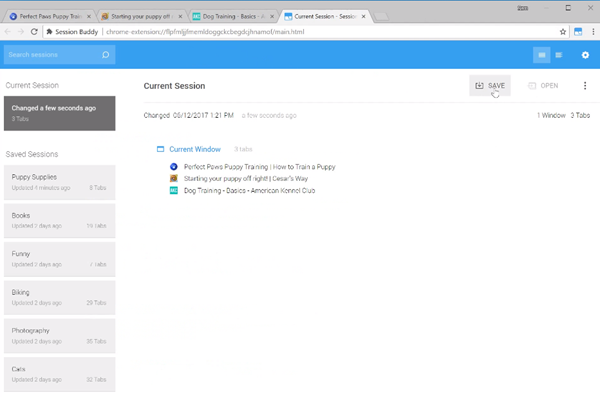Open the Photography saved session
The width and height of the screenshot is (600, 397).
pyautogui.click(x=59, y=336)
